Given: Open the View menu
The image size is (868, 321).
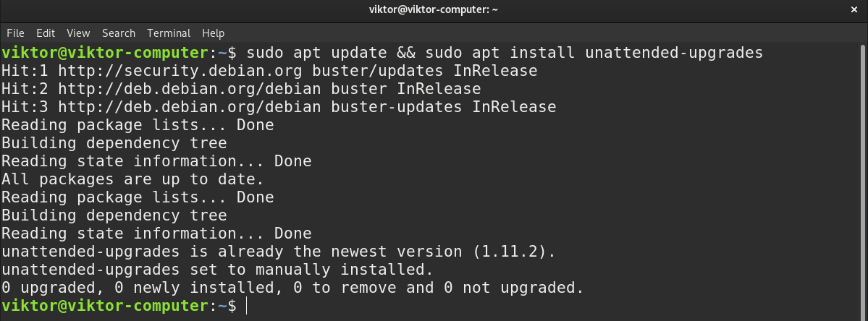Looking at the screenshot, I should [x=78, y=33].
